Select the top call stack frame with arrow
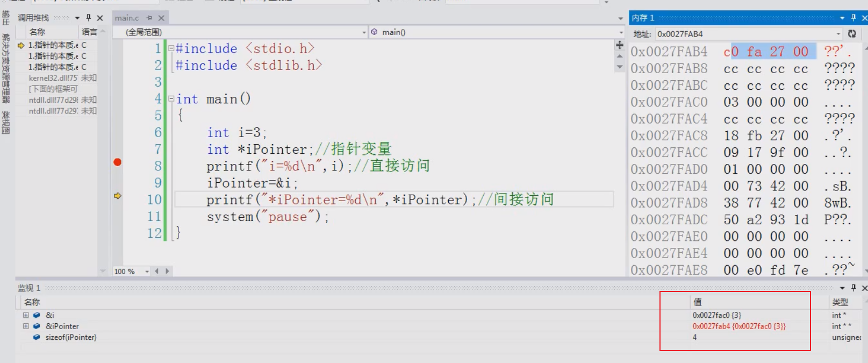 coord(57,45)
